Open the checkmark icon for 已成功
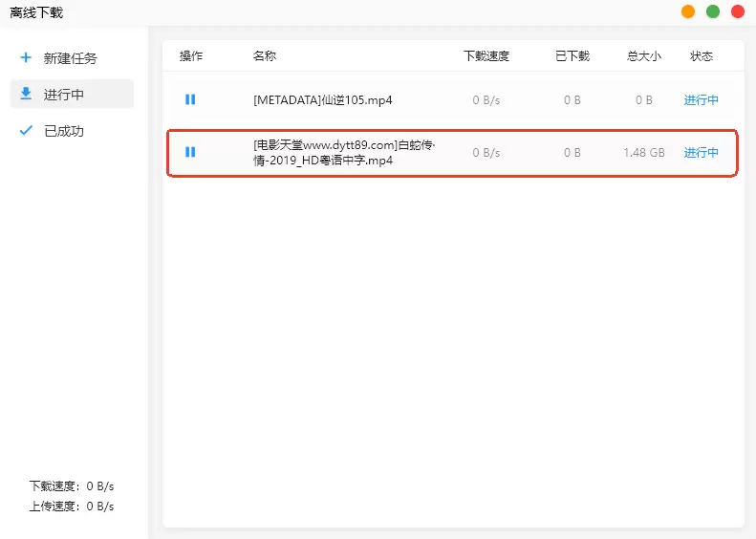756x539 pixels. [26, 130]
